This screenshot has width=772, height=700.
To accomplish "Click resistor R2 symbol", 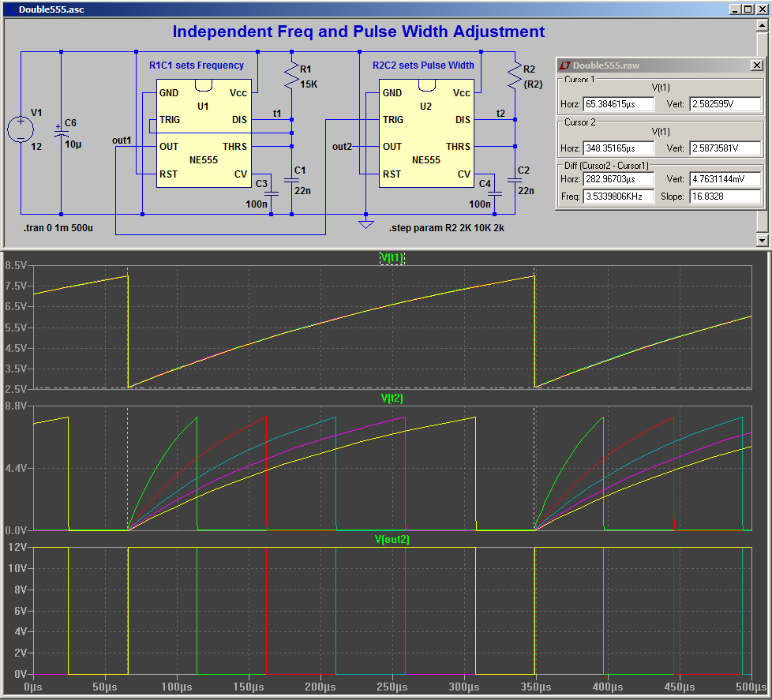I will pos(515,75).
